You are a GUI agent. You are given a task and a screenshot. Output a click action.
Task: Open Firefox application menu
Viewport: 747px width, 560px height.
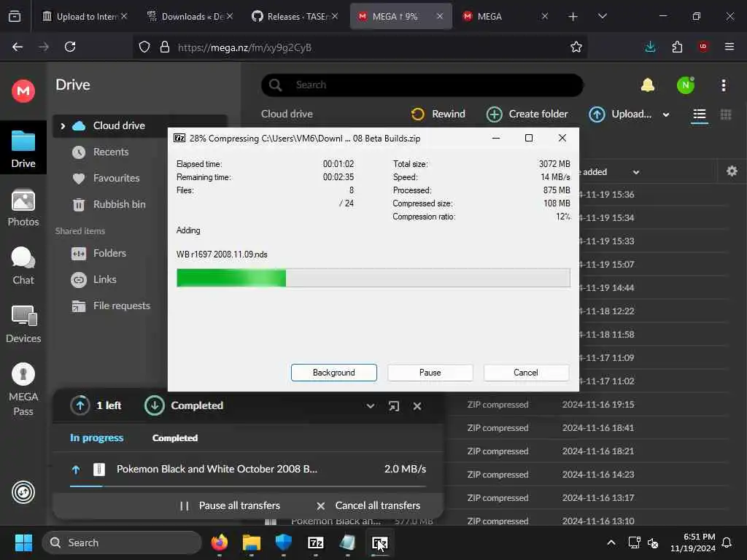pyautogui.click(x=729, y=47)
